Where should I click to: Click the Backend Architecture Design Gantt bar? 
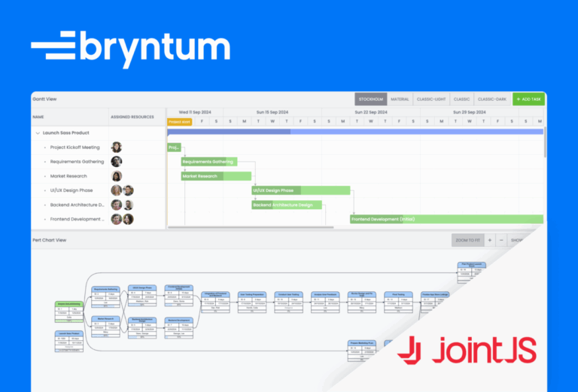pos(287,205)
